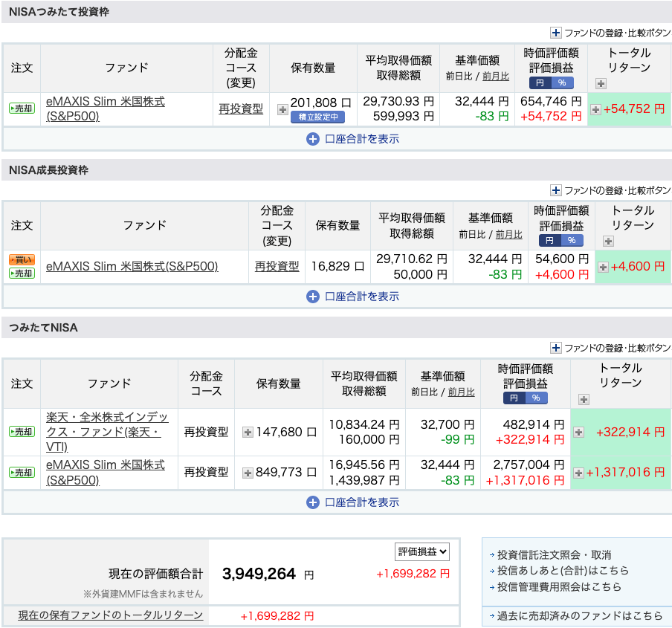Click ファンドの登録・比較ボタン plus in NISAつみたて投資枠 section
Image resolution: width=672 pixels, height=628 pixels.
[x=555, y=33]
